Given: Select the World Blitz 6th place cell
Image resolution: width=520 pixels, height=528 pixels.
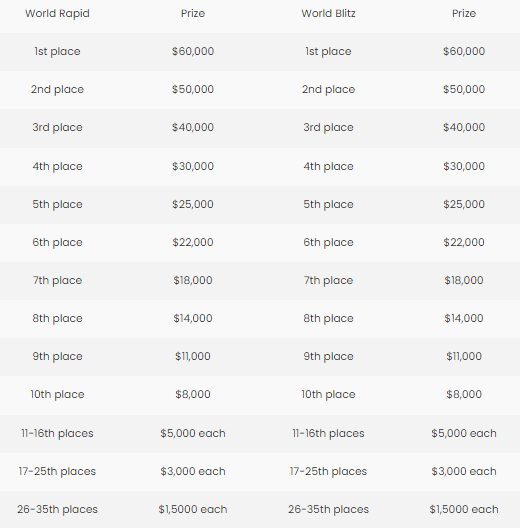Looking at the screenshot, I should coord(328,242).
